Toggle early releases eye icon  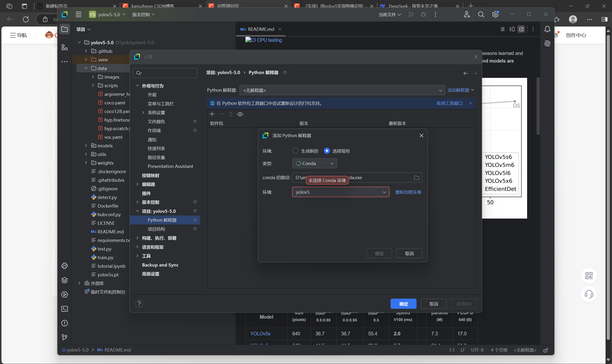click(x=240, y=114)
